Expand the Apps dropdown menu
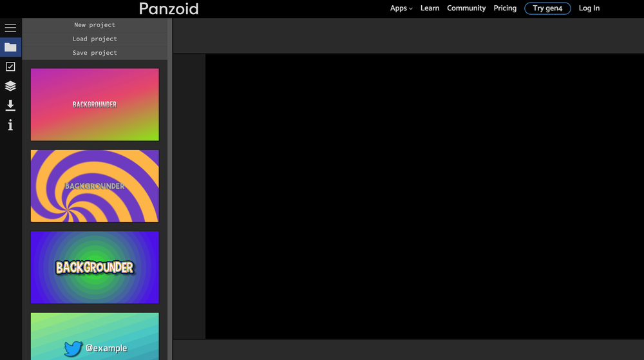This screenshot has height=360, width=644. coord(401,8)
